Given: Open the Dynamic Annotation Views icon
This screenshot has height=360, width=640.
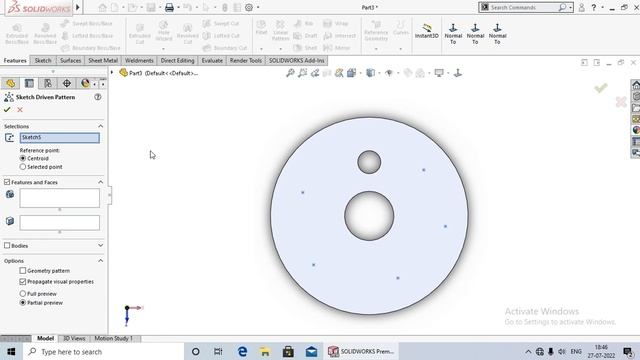Looking at the screenshot, I should [x=339, y=73].
